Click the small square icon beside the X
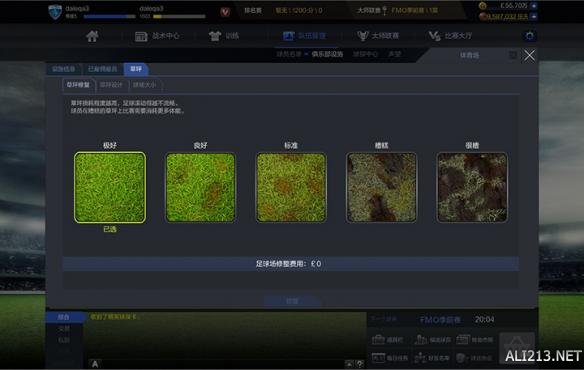The height and width of the screenshot is (370, 584). [x=513, y=55]
